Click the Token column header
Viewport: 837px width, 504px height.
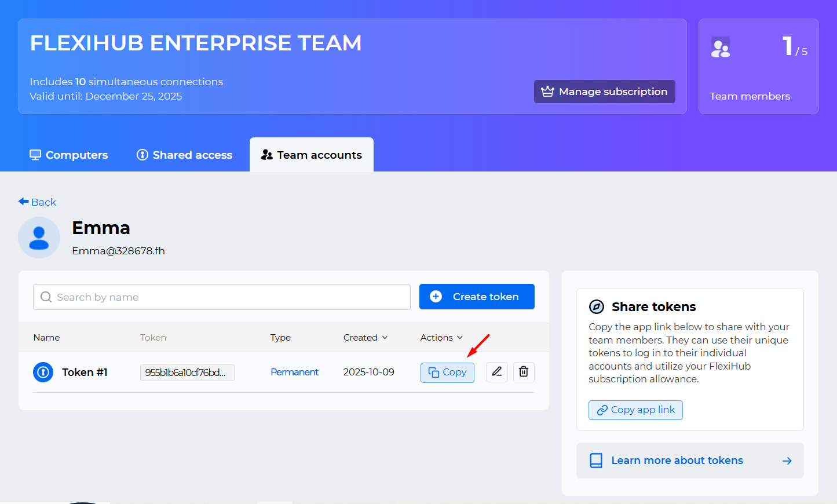pos(153,337)
